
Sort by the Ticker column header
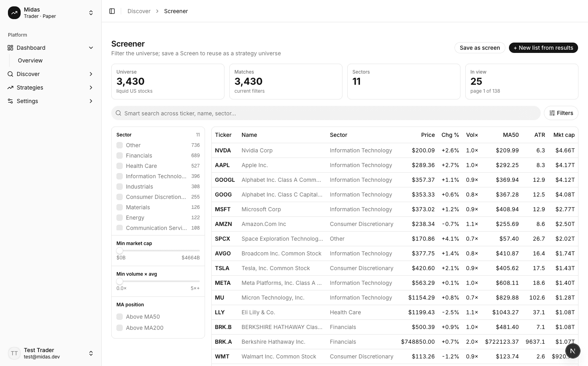tap(223, 135)
